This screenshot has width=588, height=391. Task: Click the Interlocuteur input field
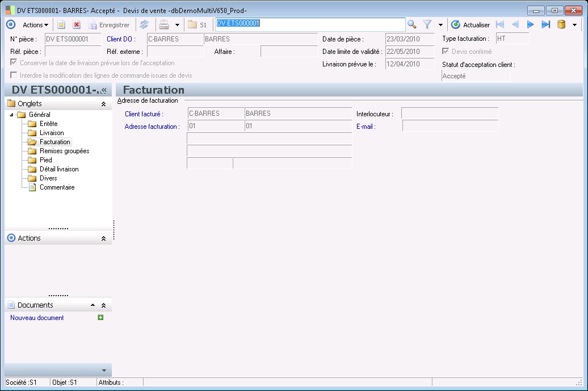coord(450,113)
